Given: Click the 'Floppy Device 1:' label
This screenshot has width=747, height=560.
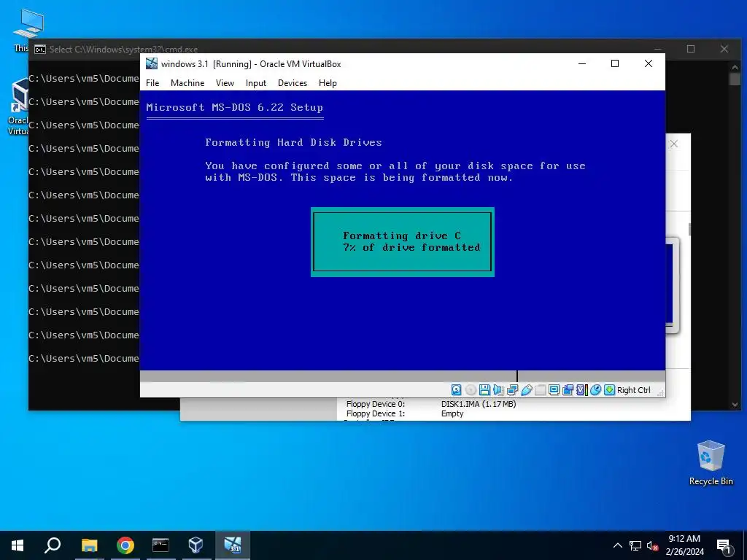Looking at the screenshot, I should [376, 414].
